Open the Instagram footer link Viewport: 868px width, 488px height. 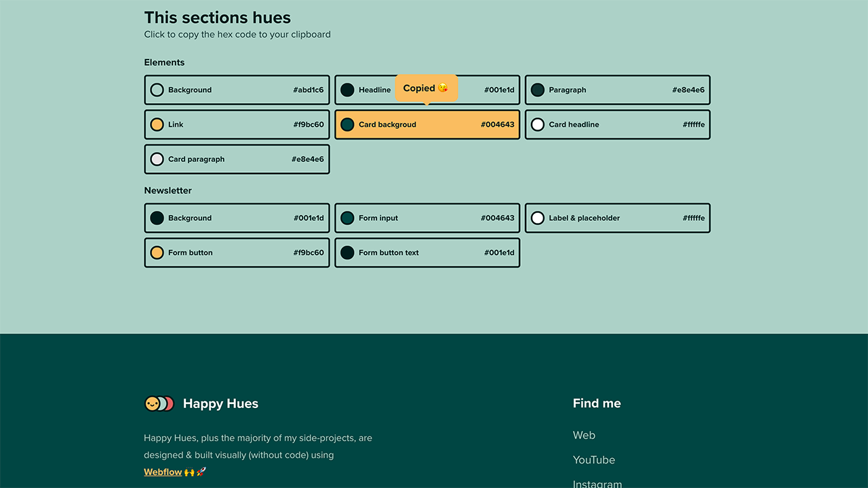pos(597,483)
